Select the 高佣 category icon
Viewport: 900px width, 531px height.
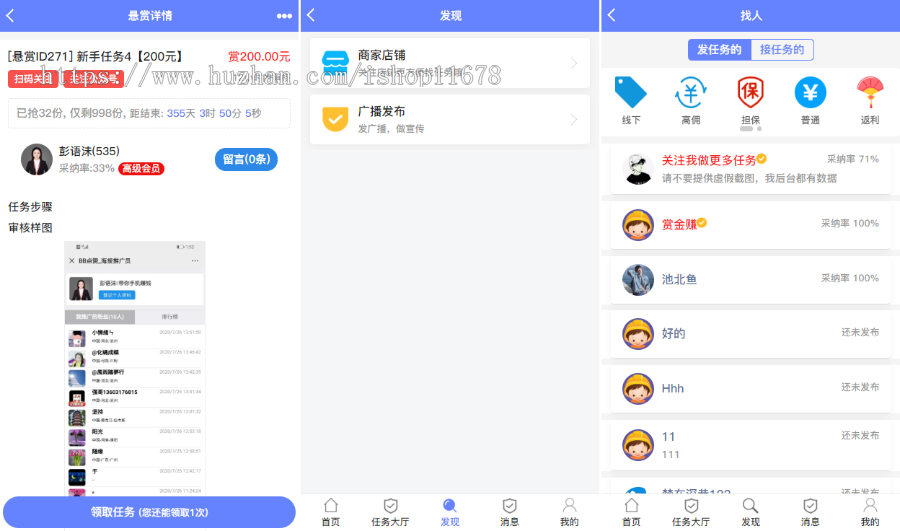pos(690,92)
